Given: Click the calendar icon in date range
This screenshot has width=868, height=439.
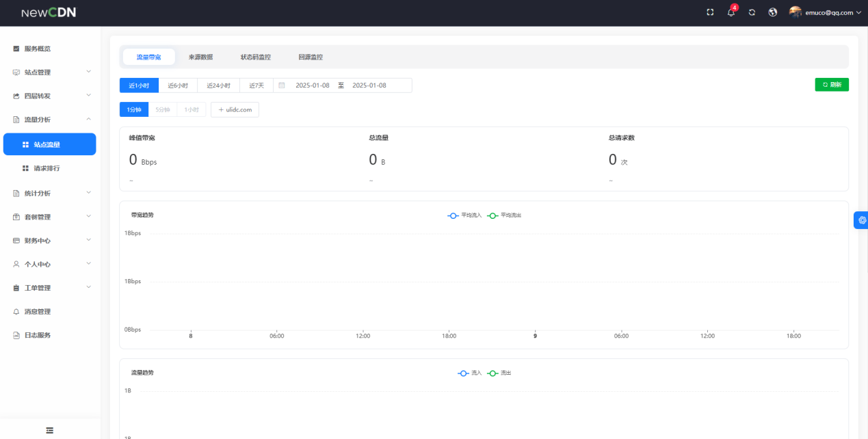Looking at the screenshot, I should 281,85.
